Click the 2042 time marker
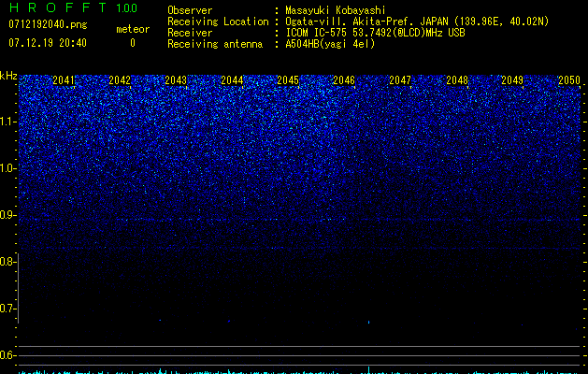 120,80
